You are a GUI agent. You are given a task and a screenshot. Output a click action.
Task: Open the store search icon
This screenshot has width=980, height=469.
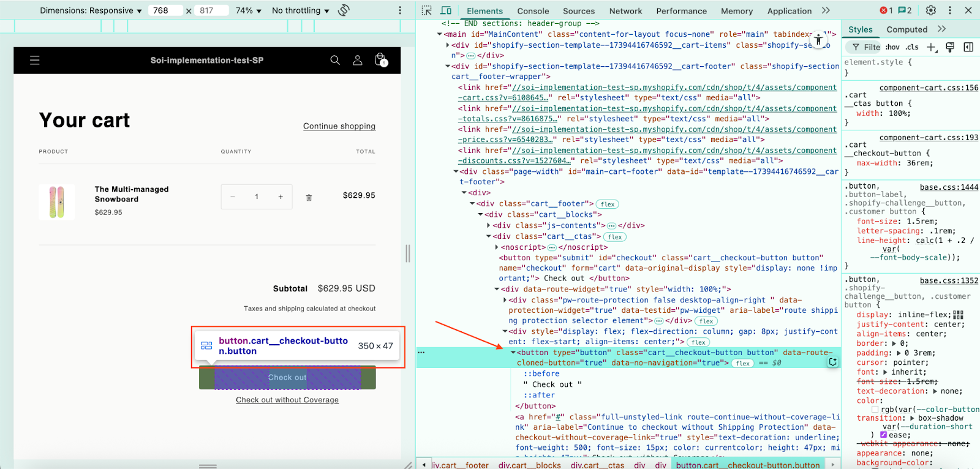pos(335,60)
